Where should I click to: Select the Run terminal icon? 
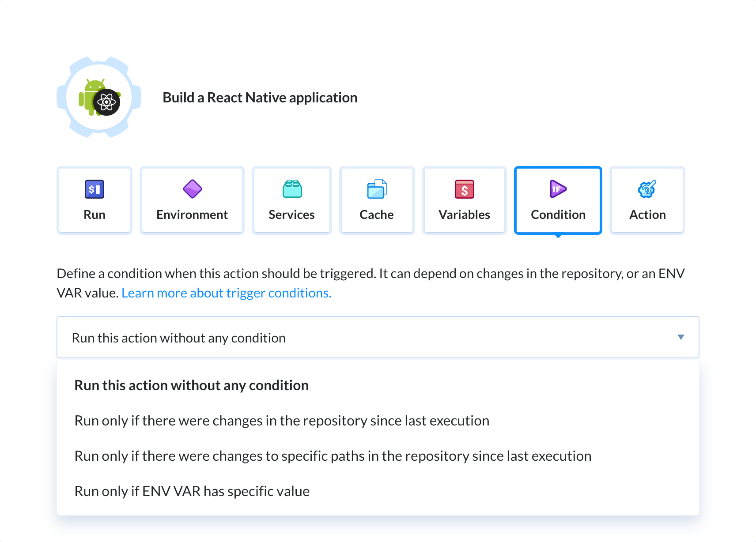click(x=94, y=188)
